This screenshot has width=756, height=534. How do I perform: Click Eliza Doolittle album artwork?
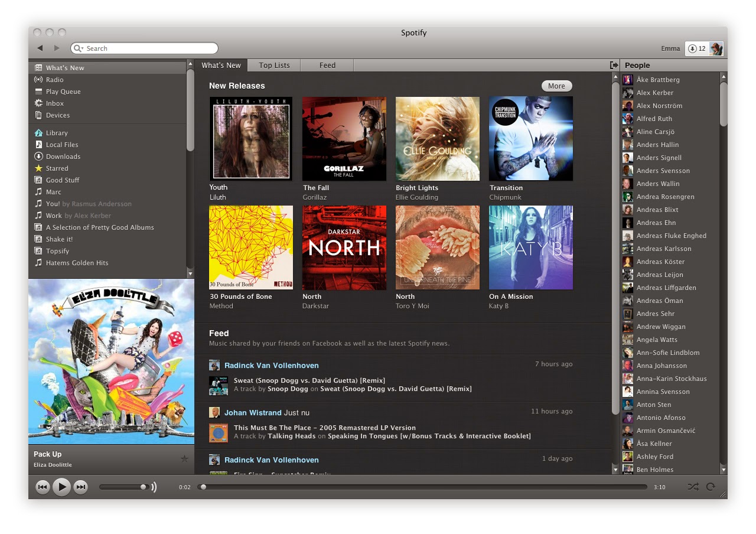[111, 362]
